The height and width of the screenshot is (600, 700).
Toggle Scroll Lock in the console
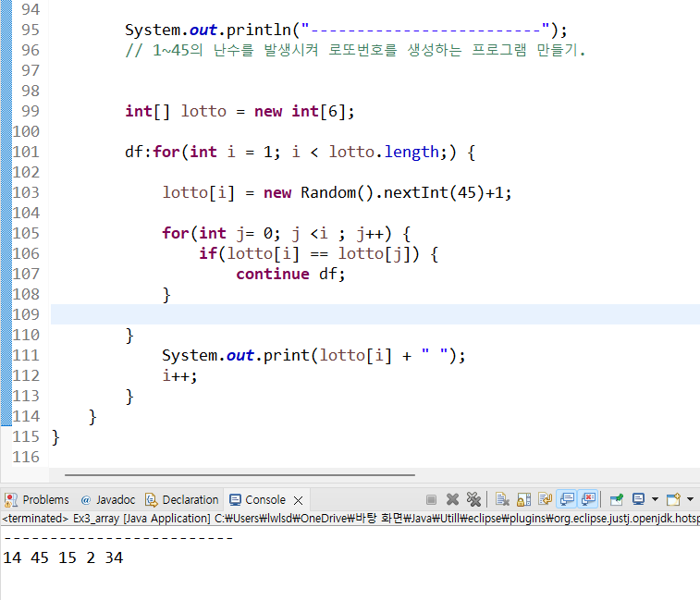(523, 499)
